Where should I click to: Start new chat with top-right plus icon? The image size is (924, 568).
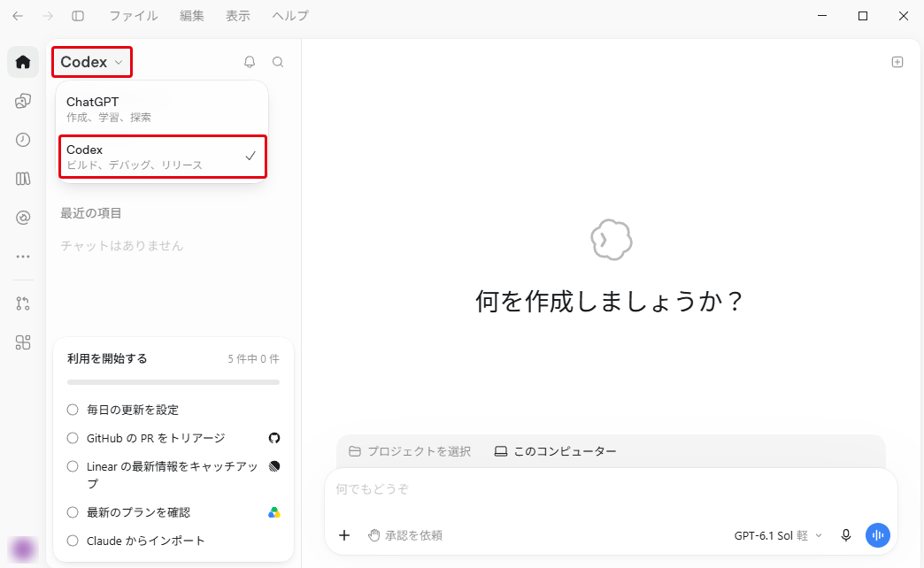pyautogui.click(x=897, y=62)
